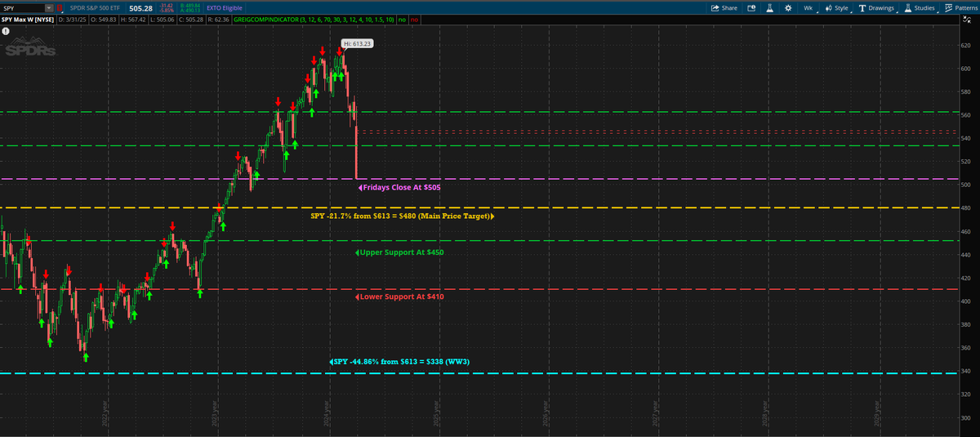
Task: Open chart settings gear icon
Action: point(788,7)
